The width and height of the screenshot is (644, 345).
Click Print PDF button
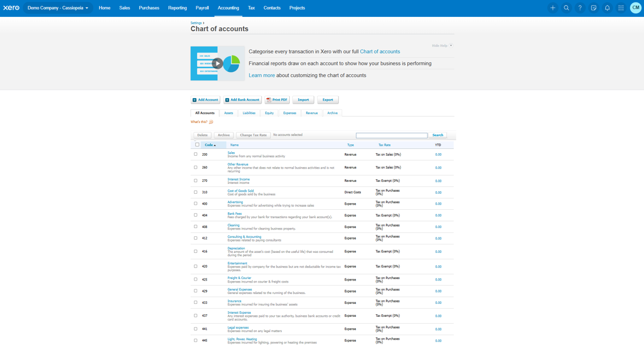coord(277,100)
